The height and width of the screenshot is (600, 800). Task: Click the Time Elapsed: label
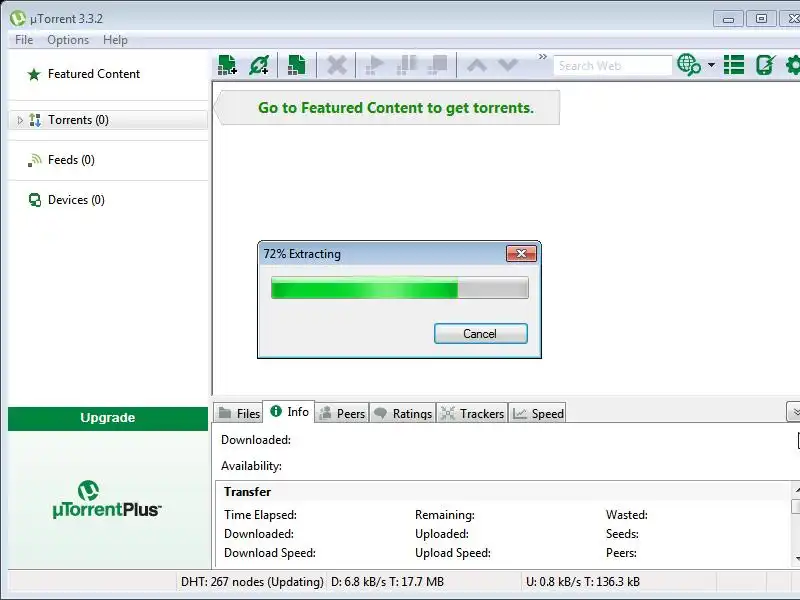260,515
